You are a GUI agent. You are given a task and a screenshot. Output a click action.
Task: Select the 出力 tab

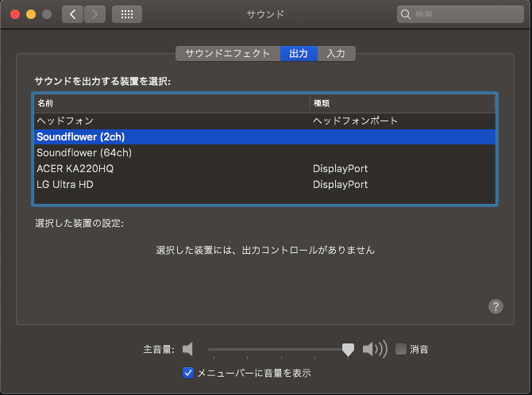coord(299,54)
